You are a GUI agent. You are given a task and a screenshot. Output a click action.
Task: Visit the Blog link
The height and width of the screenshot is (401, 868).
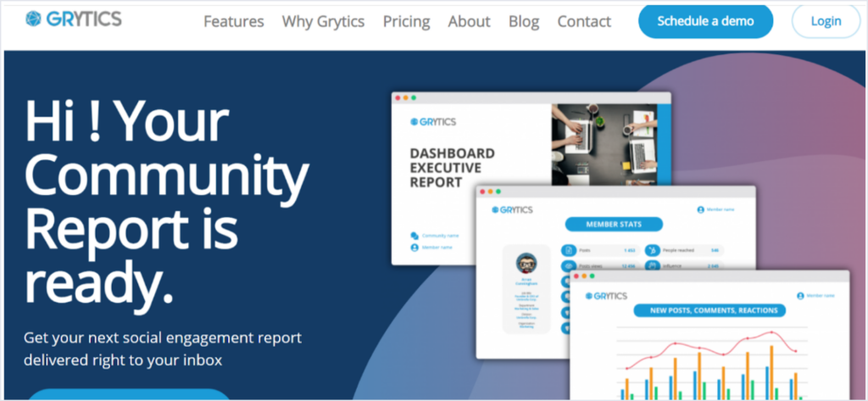523,21
